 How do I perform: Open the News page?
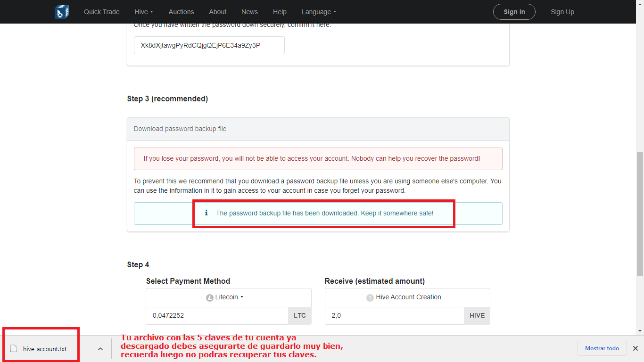(x=249, y=12)
